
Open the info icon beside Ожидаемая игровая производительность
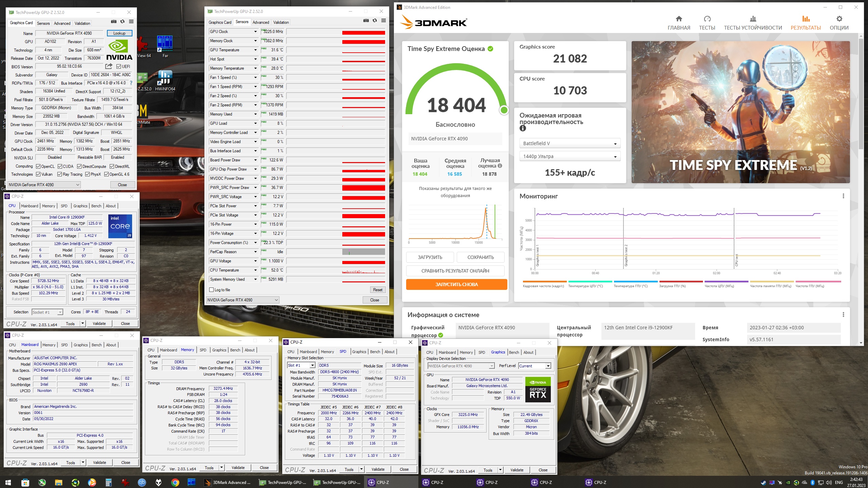pos(523,128)
